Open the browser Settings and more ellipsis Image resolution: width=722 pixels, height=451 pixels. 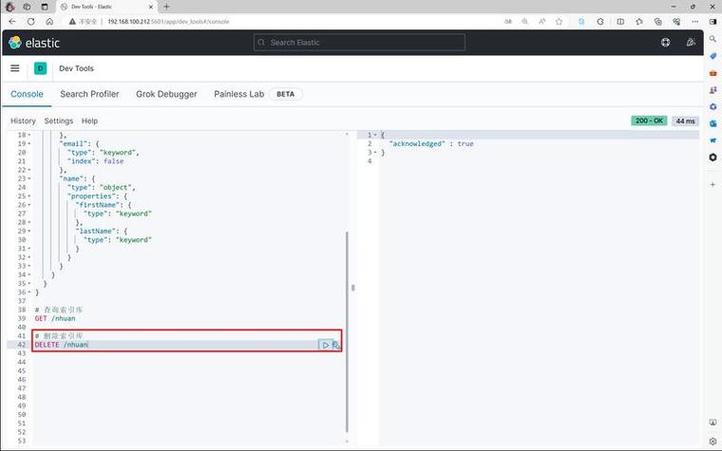[x=695, y=21]
